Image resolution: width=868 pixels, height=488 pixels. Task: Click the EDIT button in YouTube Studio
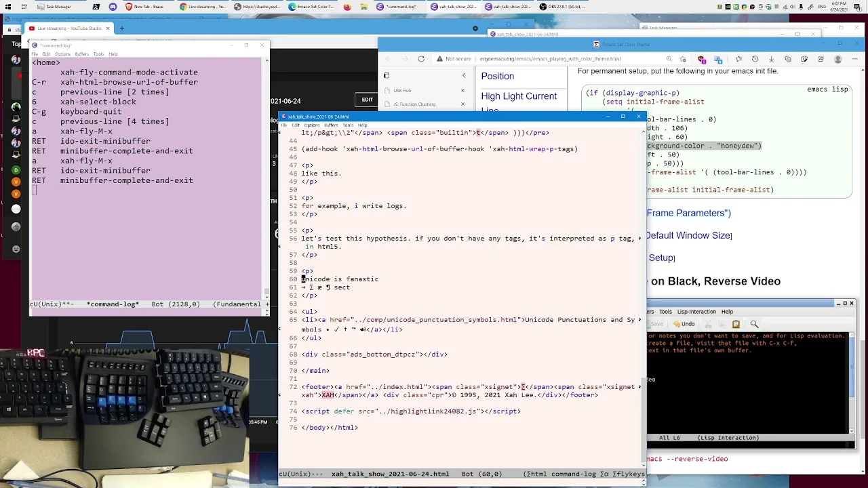367,100
